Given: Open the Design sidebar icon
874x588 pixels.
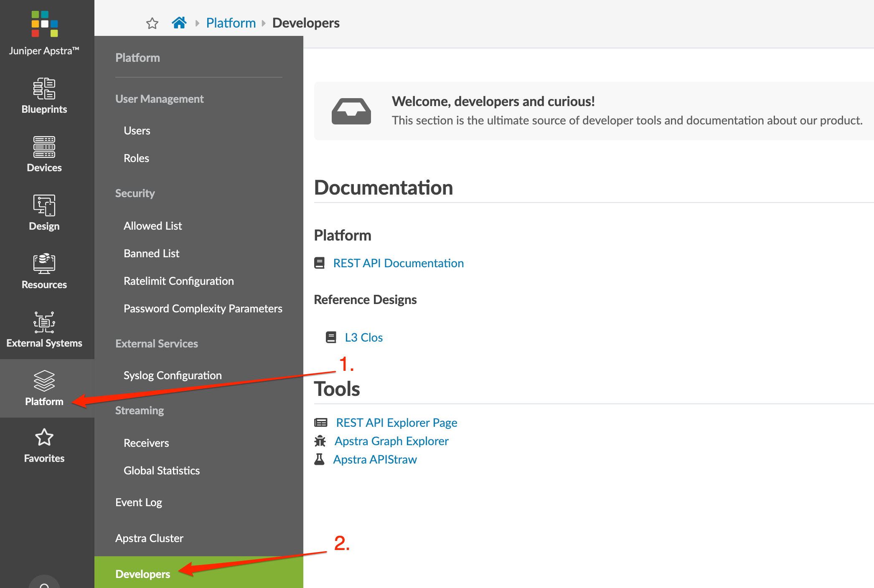Looking at the screenshot, I should click(x=44, y=206).
